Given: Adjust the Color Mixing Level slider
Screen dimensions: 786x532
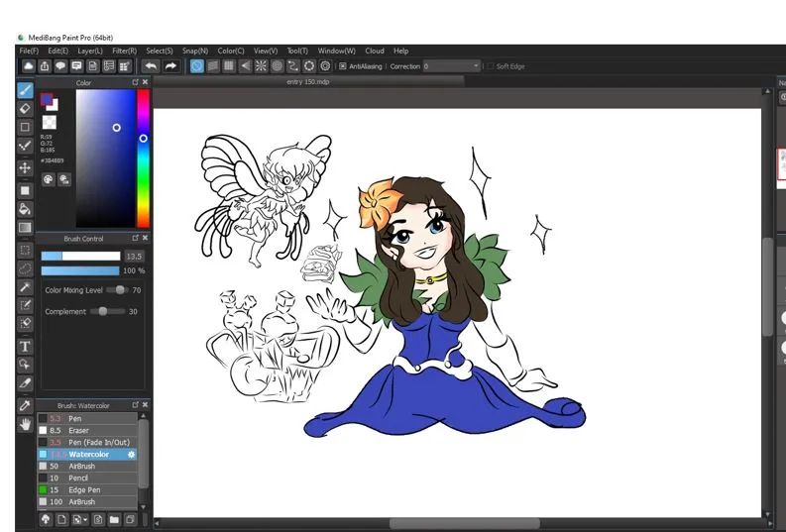Looking at the screenshot, I should pos(119,289).
